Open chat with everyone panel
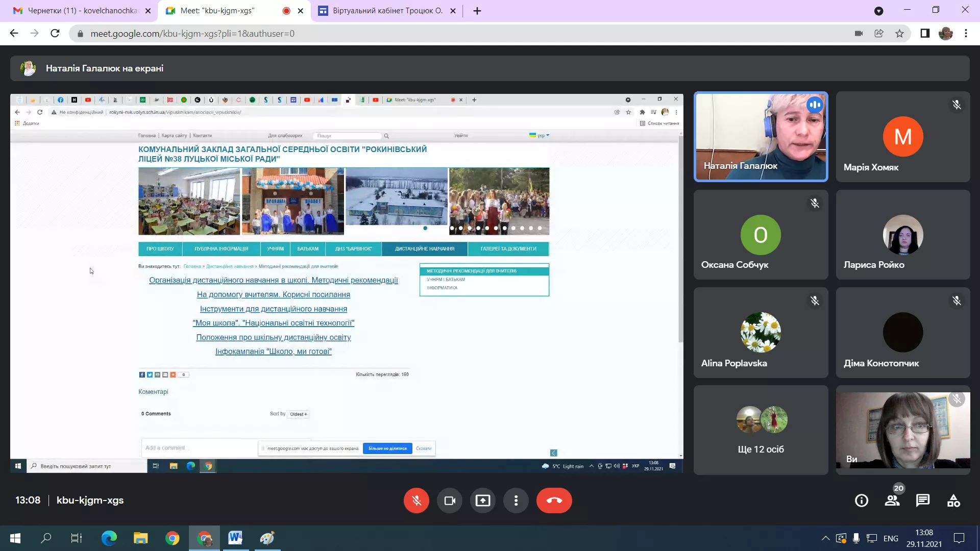This screenshot has height=551, width=980. click(x=923, y=500)
